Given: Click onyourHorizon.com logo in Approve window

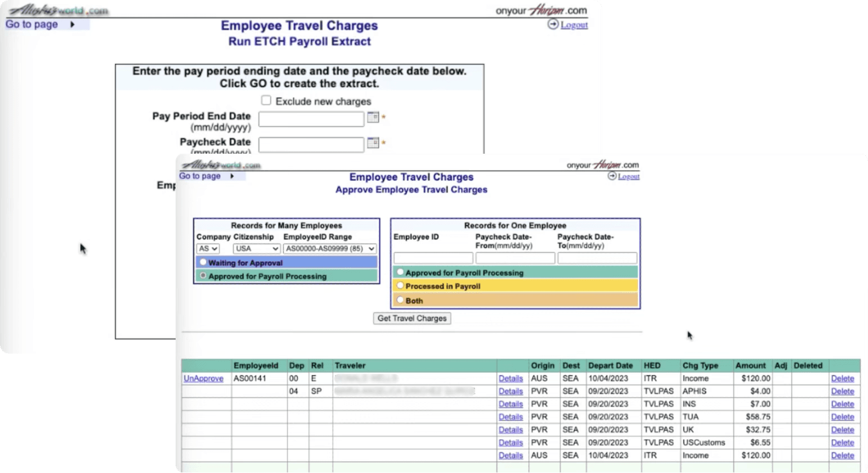Looking at the screenshot, I should (x=603, y=164).
